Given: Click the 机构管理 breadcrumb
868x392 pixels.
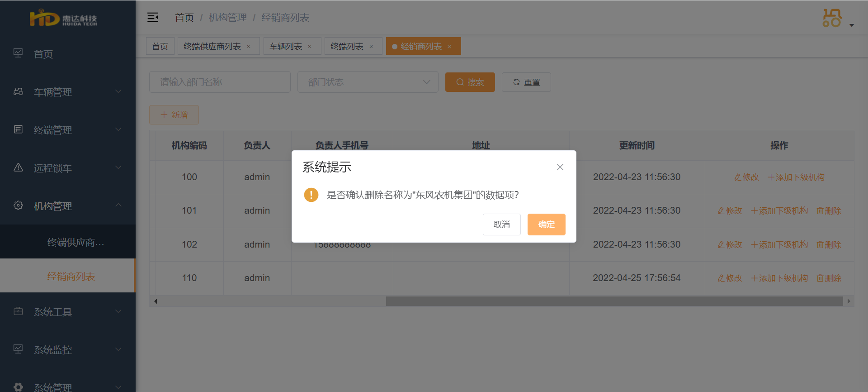Looking at the screenshot, I should 228,18.
